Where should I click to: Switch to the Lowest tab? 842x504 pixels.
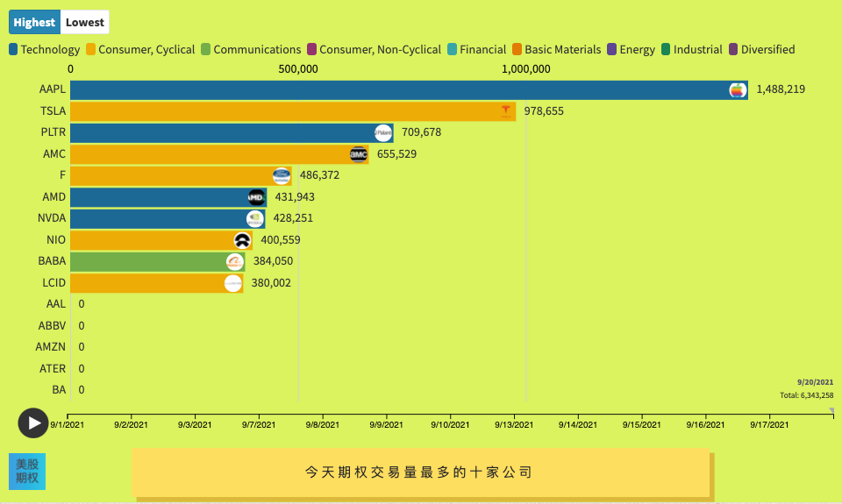(x=85, y=22)
